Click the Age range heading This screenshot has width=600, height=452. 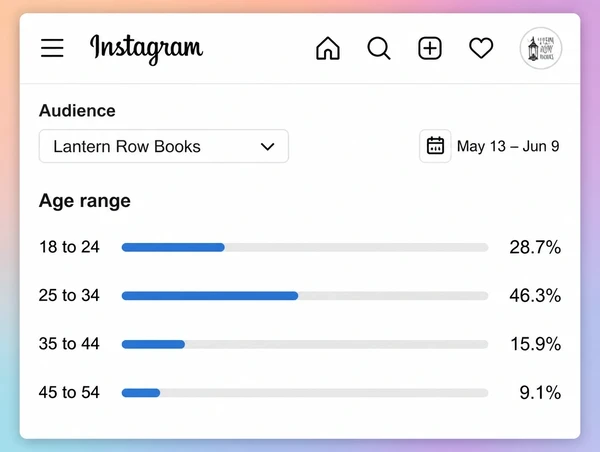(85, 201)
